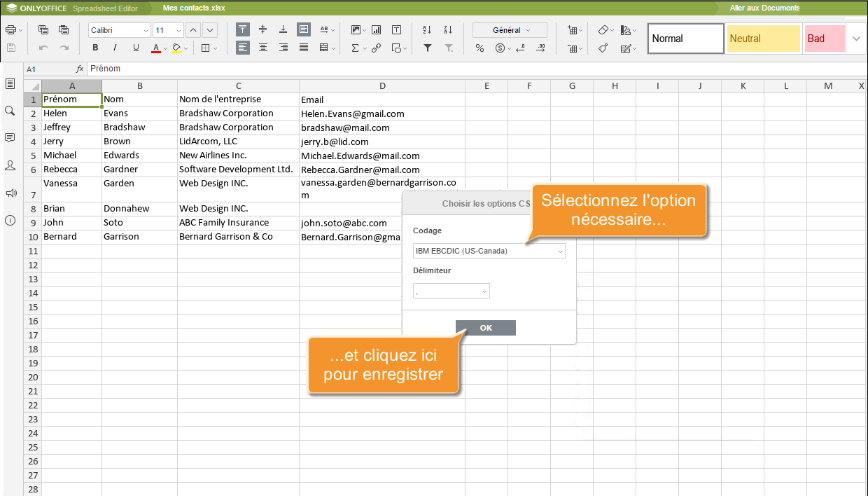
Task: Open background color dropdown arrow
Action: coord(185,49)
